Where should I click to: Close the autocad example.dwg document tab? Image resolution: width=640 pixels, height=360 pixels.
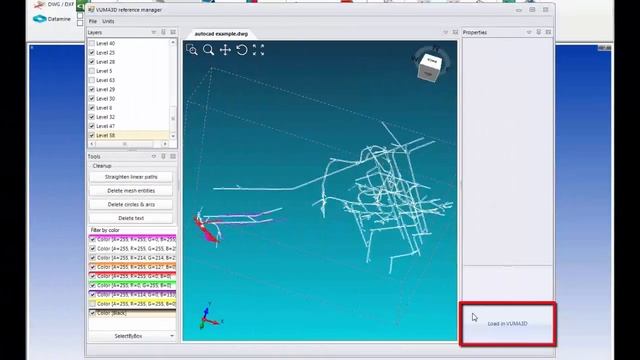click(456, 32)
